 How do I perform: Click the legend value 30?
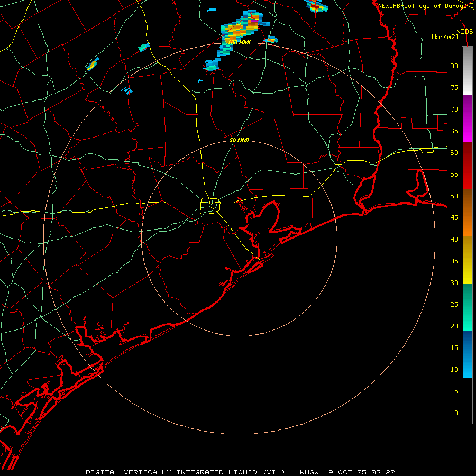point(454,282)
